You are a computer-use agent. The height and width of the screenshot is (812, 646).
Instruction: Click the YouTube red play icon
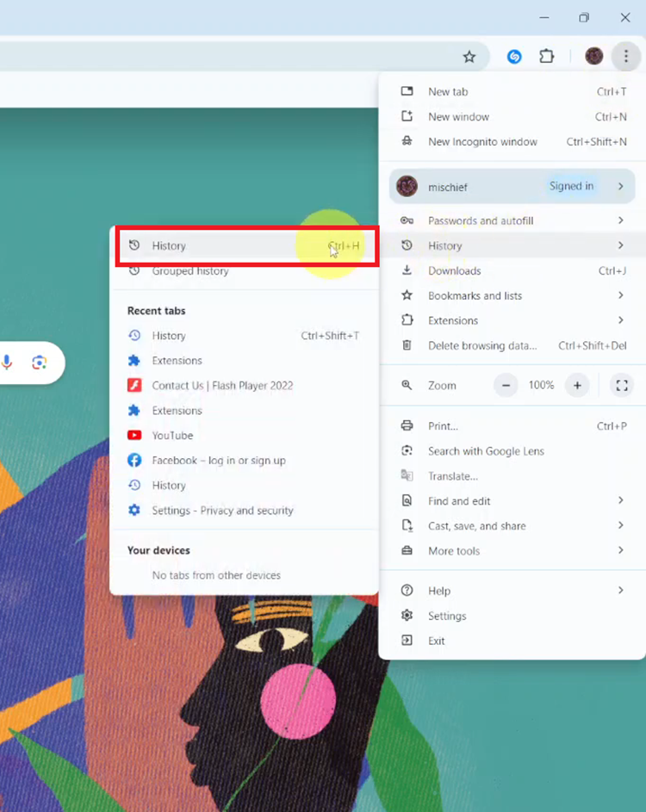(x=134, y=435)
